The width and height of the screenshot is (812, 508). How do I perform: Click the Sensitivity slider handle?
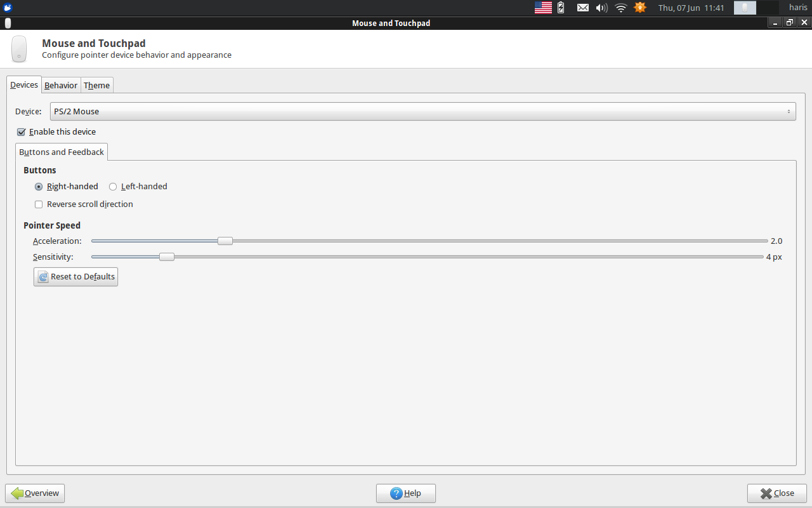point(167,257)
